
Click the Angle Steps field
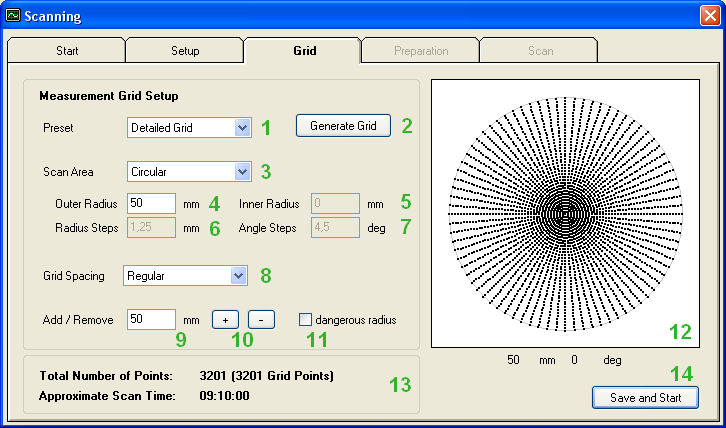335,227
